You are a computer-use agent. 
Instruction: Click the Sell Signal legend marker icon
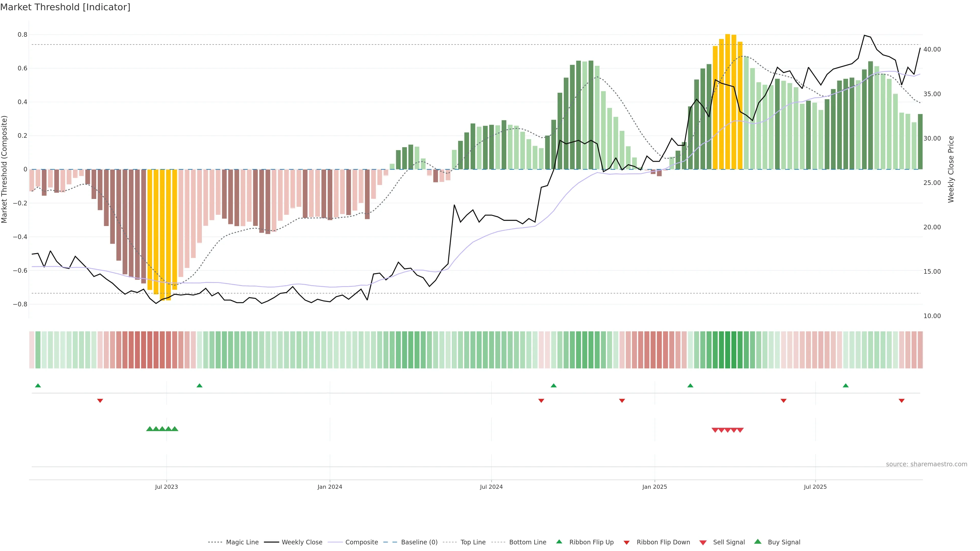click(703, 542)
